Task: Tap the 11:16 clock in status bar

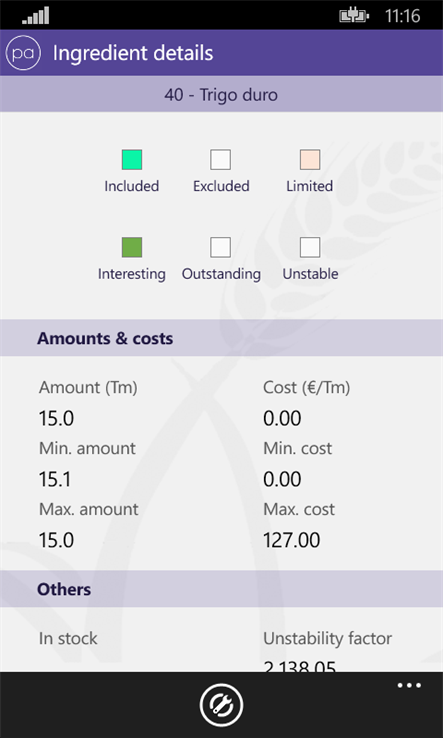Action: click(x=403, y=16)
